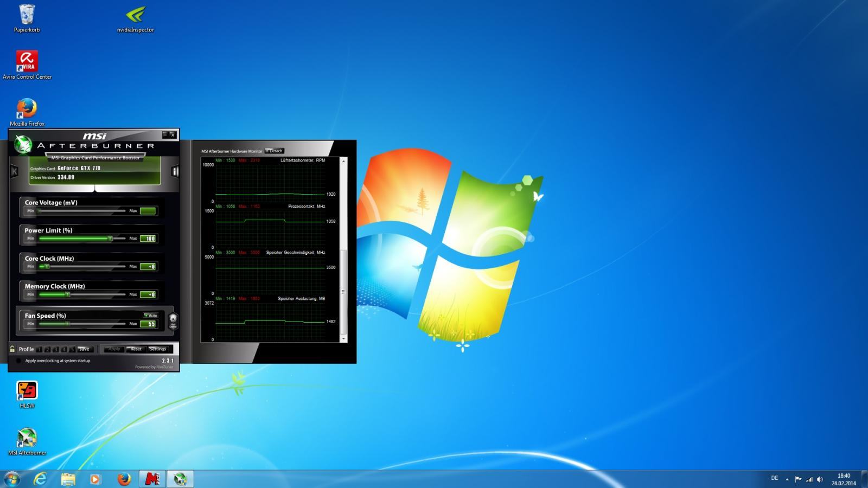Open the network signal tray icon

pos(809,479)
